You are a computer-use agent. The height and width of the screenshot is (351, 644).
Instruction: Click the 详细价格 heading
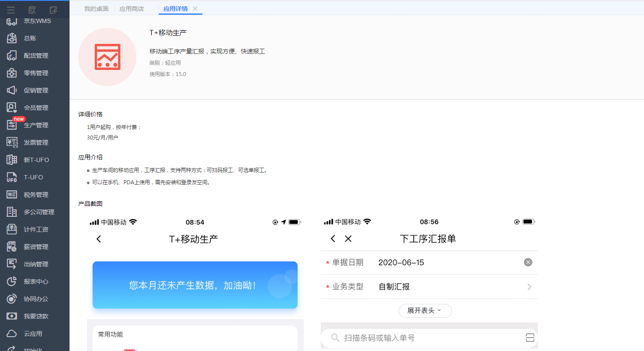click(x=90, y=114)
